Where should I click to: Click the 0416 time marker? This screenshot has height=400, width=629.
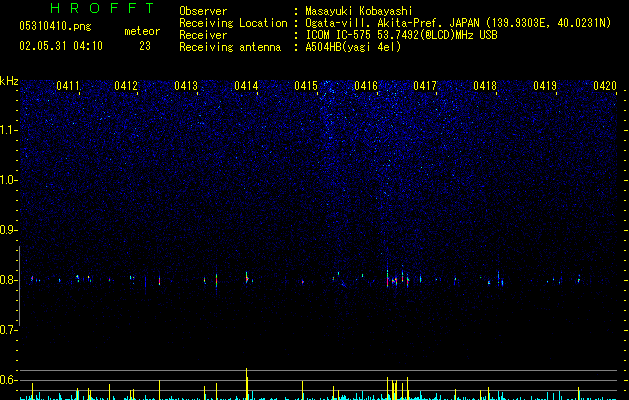pyautogui.click(x=366, y=86)
